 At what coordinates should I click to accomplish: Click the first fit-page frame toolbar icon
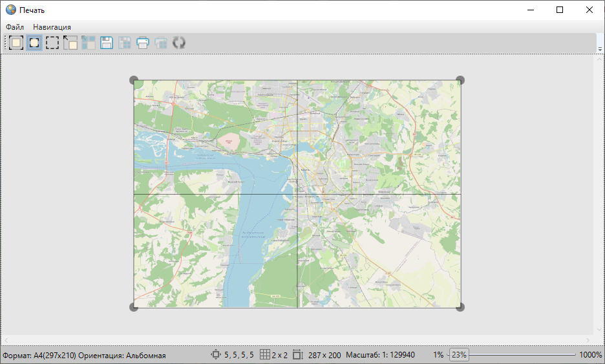(16, 43)
